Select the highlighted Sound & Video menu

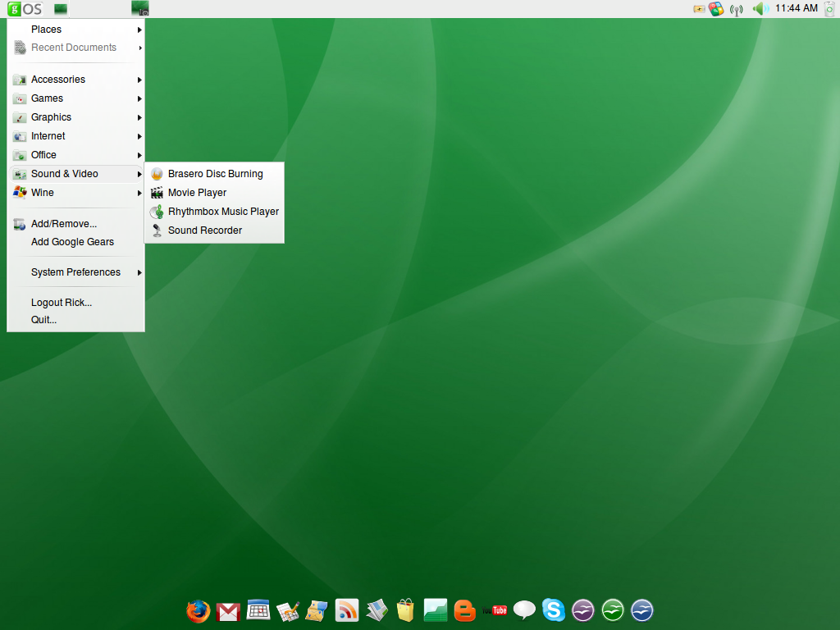[76, 174]
